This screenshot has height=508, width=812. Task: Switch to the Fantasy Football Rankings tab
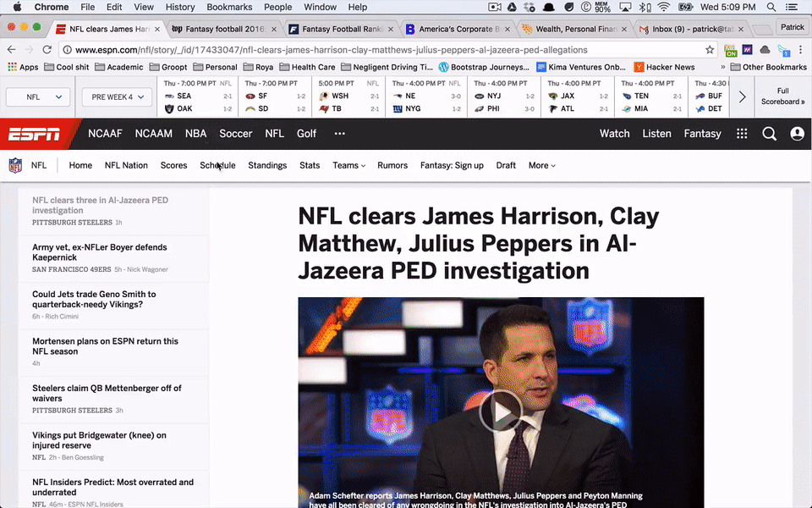341,29
